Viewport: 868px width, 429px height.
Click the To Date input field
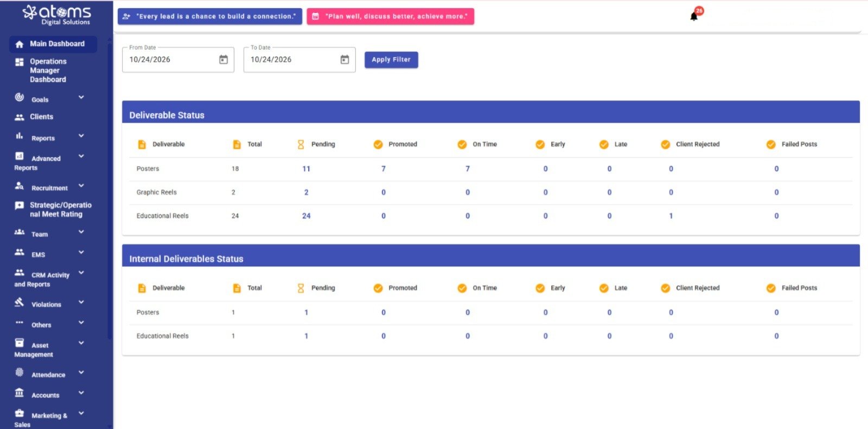(x=299, y=60)
